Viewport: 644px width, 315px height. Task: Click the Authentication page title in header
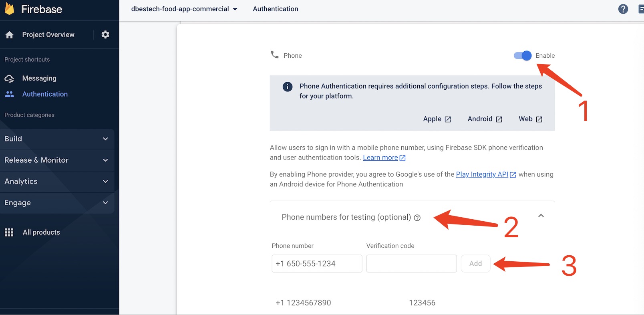[x=276, y=9]
